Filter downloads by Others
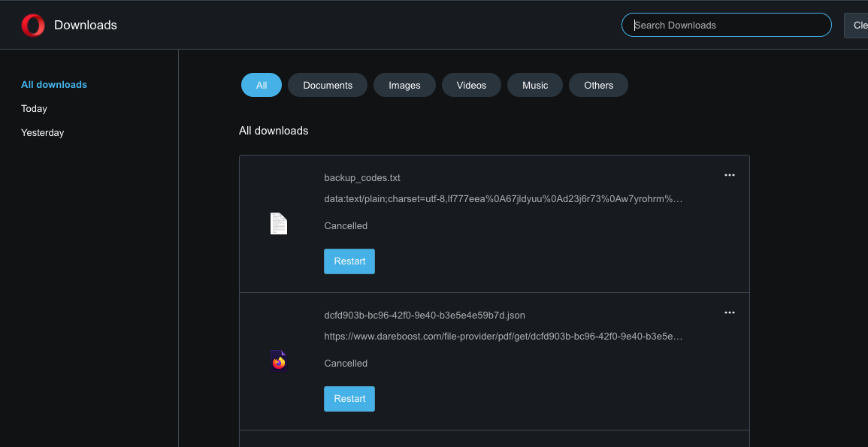Viewport: 868px width, 447px height. [x=598, y=85]
